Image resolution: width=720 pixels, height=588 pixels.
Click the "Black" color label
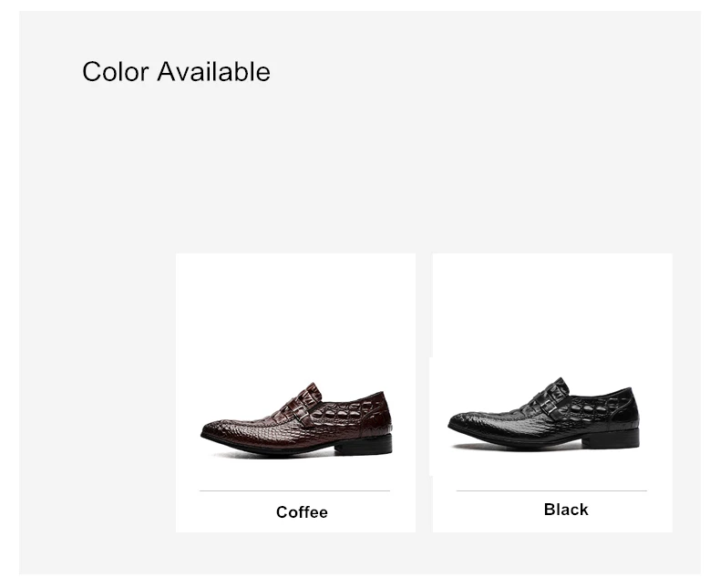coord(566,510)
